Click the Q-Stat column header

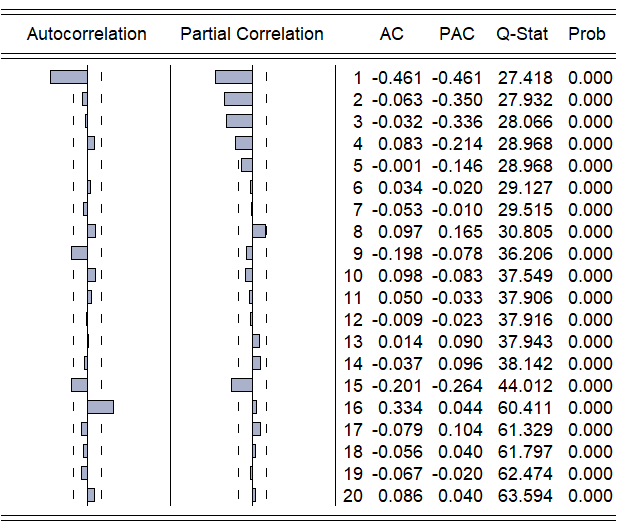coord(521,34)
